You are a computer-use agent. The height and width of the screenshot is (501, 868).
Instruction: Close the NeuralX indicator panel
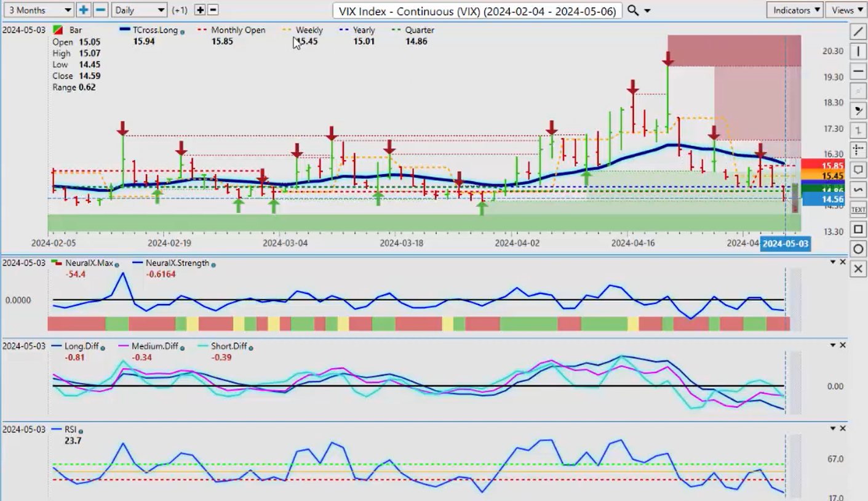point(843,262)
